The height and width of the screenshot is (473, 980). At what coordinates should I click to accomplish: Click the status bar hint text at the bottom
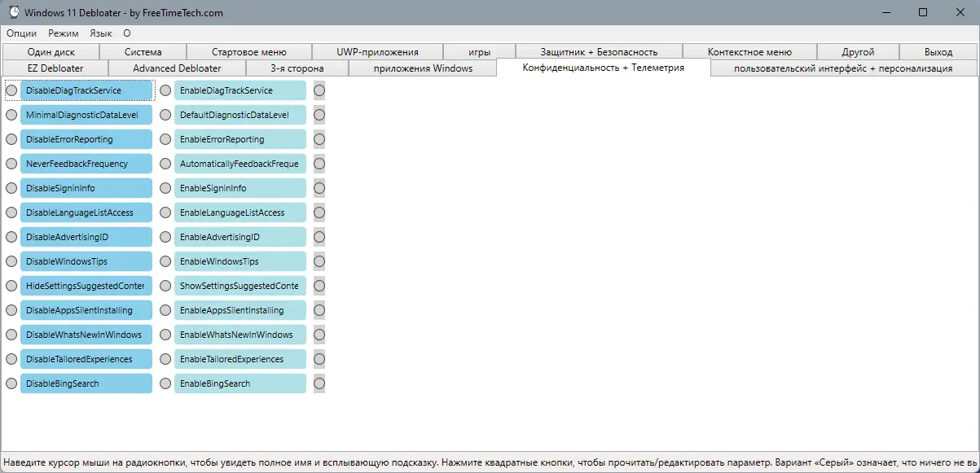click(490, 462)
